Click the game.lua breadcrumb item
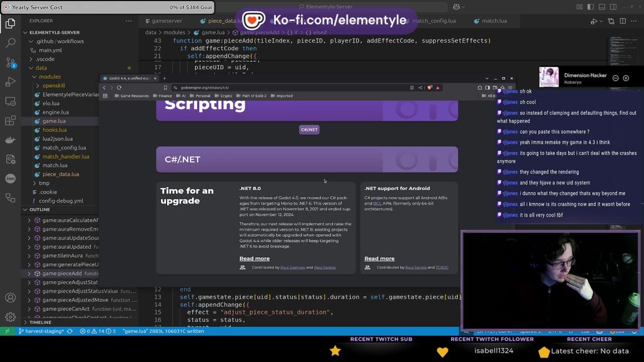This screenshot has width=644, height=362. click(212, 32)
